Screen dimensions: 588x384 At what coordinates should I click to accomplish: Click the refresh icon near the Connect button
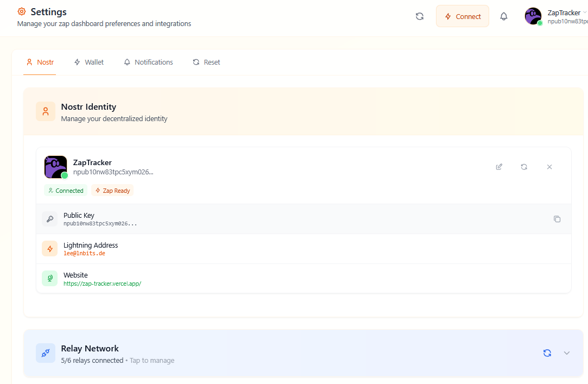(419, 16)
